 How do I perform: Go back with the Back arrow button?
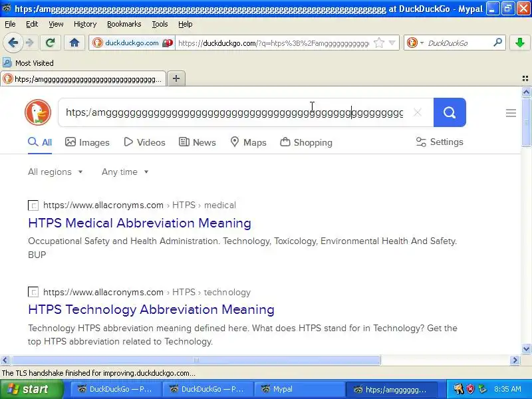13,43
